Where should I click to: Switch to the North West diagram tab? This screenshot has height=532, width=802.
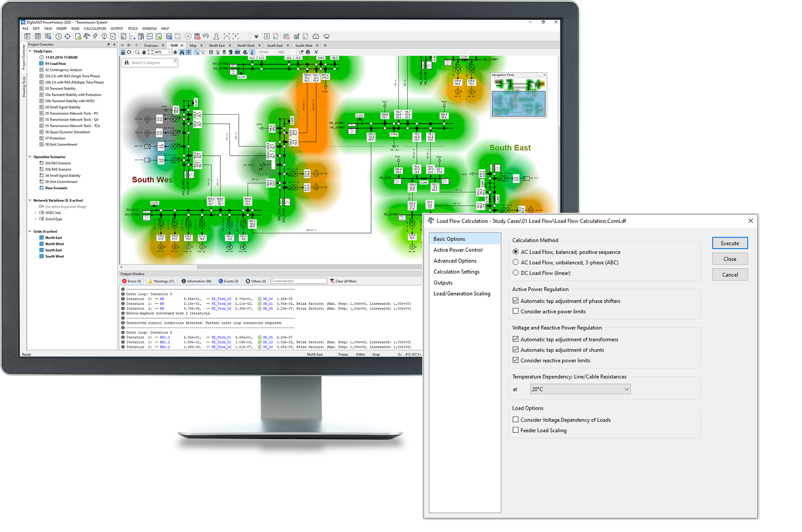246,46
